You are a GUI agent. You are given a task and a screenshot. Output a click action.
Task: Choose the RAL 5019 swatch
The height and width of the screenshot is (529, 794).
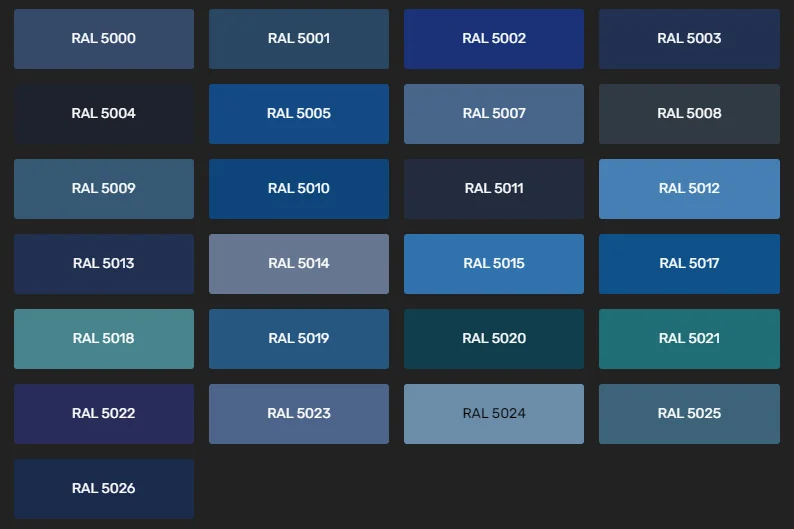point(299,339)
